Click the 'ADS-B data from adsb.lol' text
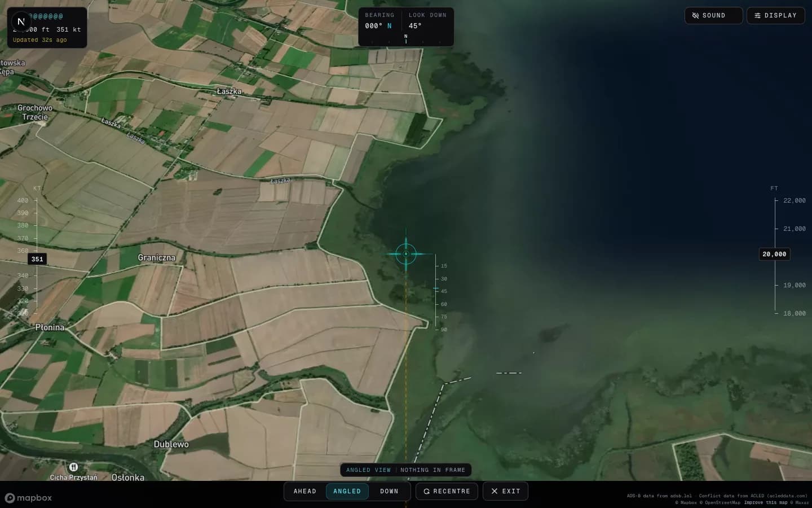 click(x=659, y=496)
